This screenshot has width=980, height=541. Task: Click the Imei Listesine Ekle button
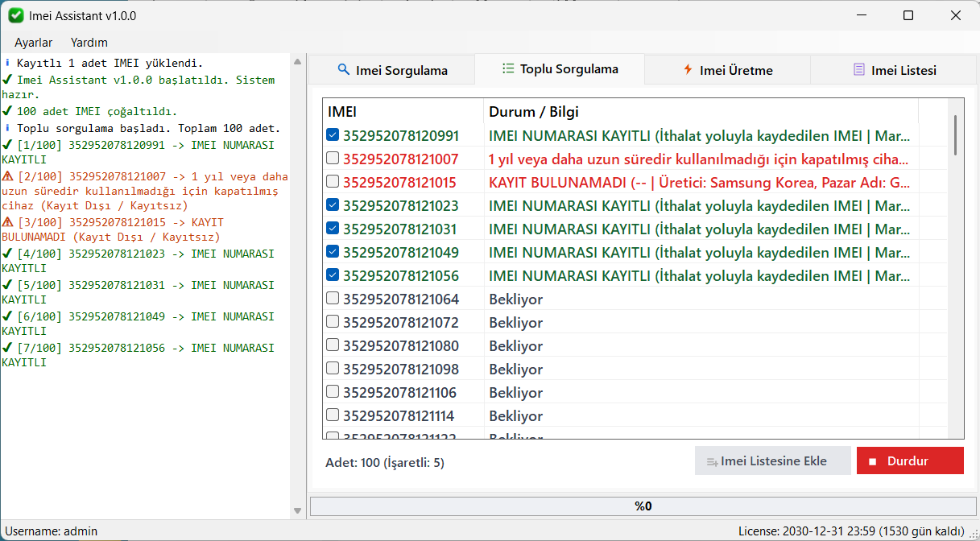(x=772, y=461)
